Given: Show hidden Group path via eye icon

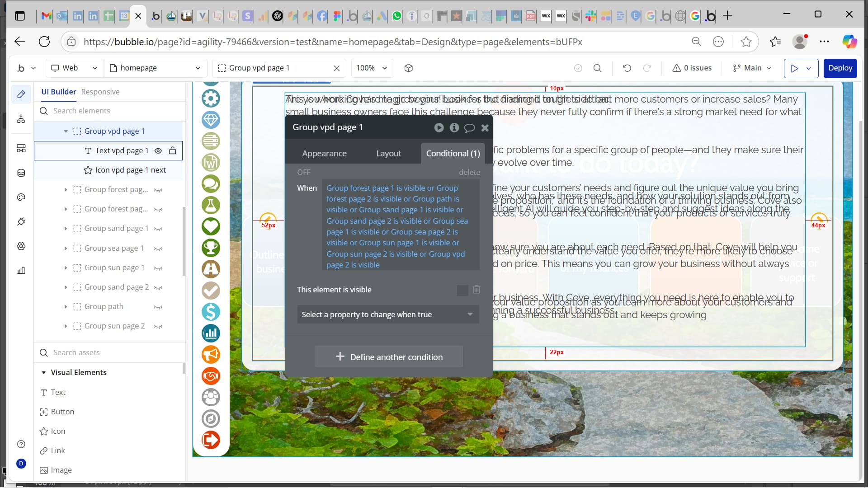Looking at the screenshot, I should coord(158,307).
